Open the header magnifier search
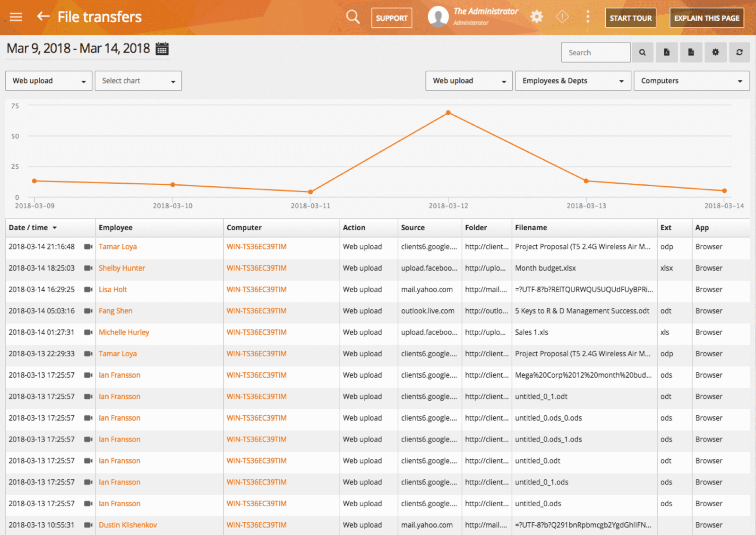 coord(352,17)
